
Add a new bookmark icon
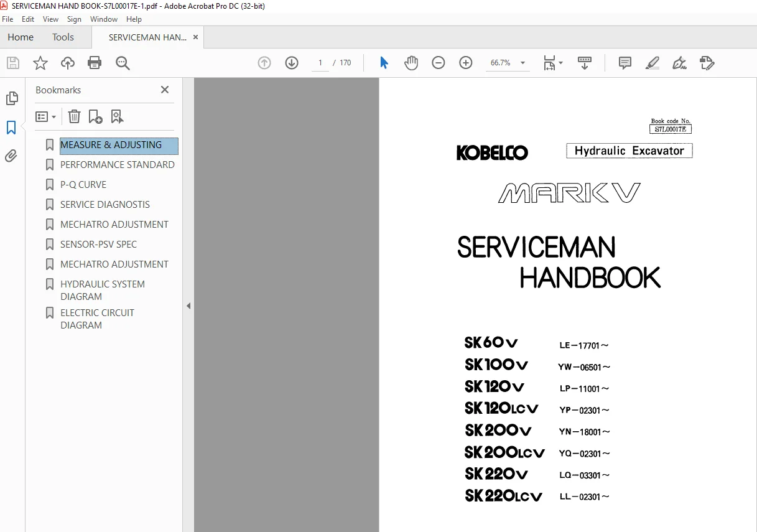coord(95,116)
